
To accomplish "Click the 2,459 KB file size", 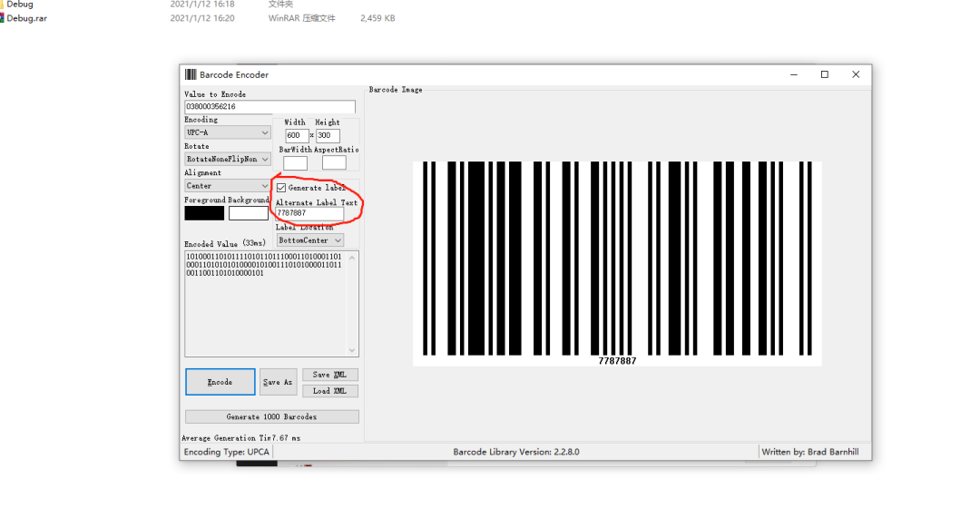I will pyautogui.click(x=377, y=18).
